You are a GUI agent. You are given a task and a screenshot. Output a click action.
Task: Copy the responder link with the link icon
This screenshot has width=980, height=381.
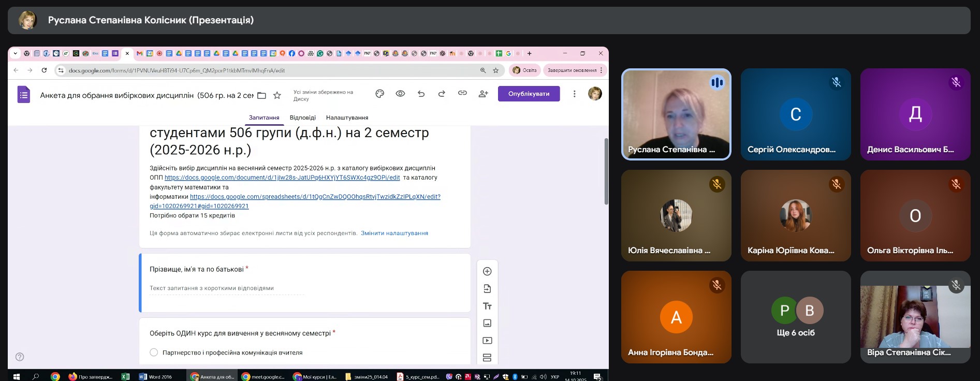462,93
